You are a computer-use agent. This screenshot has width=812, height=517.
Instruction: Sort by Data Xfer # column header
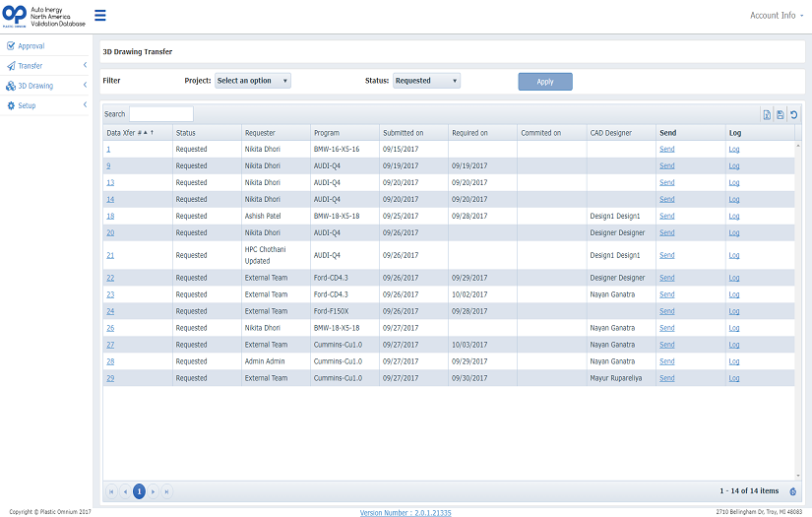pos(137,133)
